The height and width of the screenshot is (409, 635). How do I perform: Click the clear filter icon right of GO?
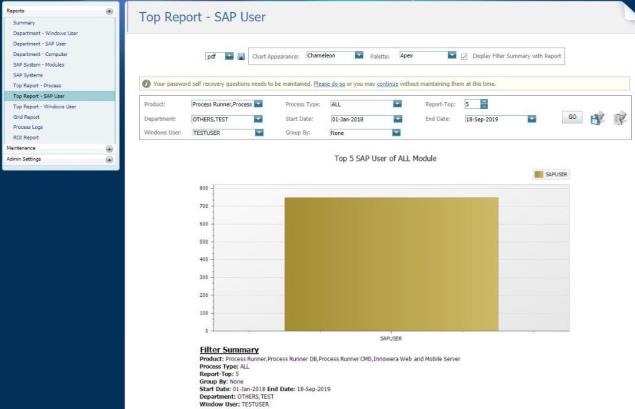620,118
